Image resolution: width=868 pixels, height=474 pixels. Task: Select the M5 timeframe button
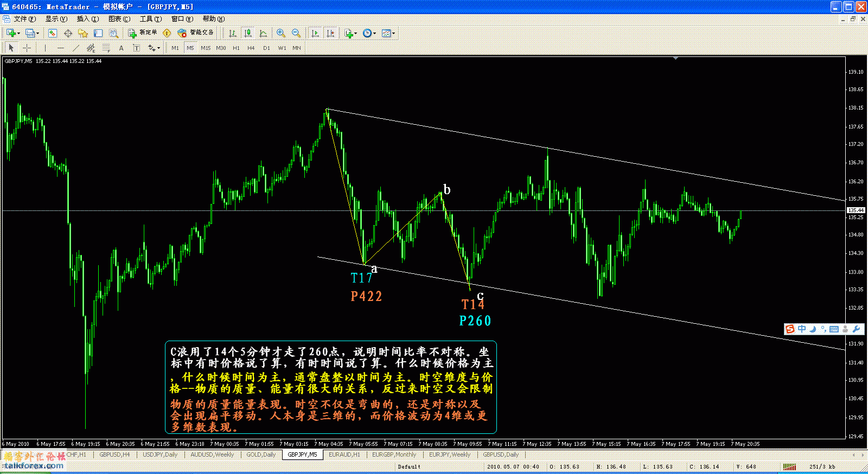[190, 48]
